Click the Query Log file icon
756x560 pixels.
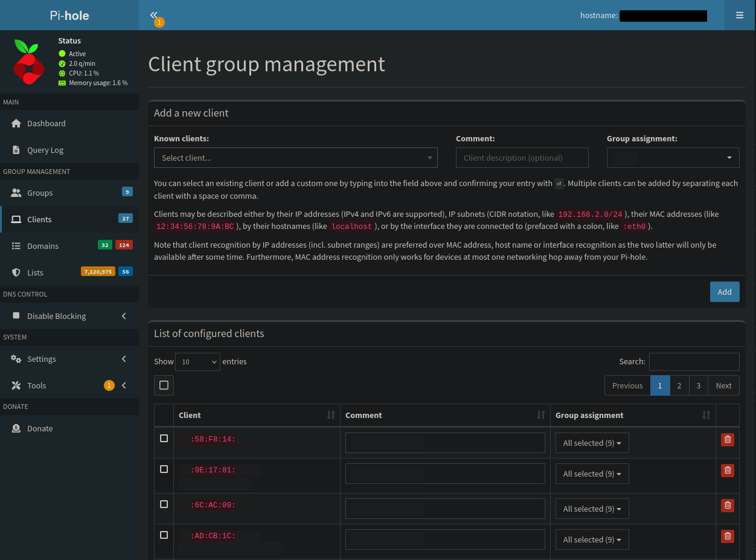[x=16, y=150]
